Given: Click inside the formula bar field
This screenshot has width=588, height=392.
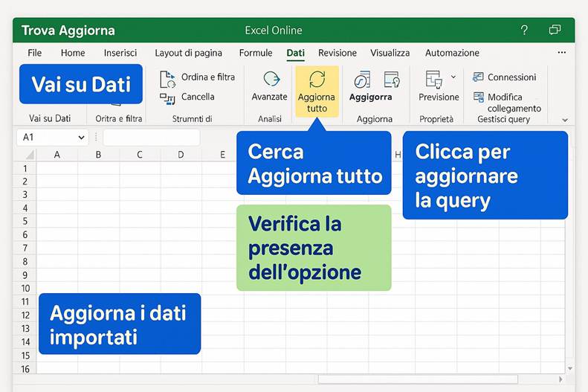Looking at the screenshot, I should tap(152, 138).
